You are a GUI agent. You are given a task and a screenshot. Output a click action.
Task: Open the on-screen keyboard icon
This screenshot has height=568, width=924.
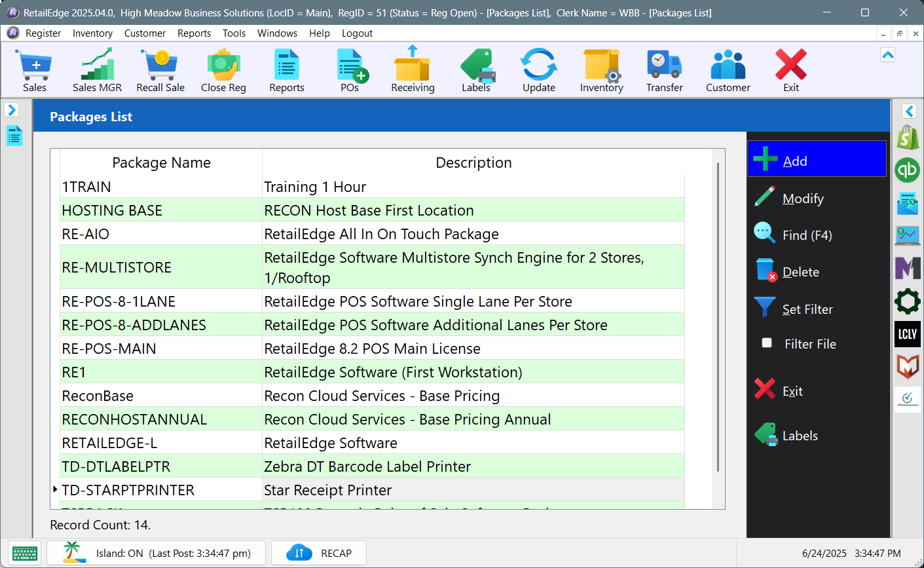[25, 553]
